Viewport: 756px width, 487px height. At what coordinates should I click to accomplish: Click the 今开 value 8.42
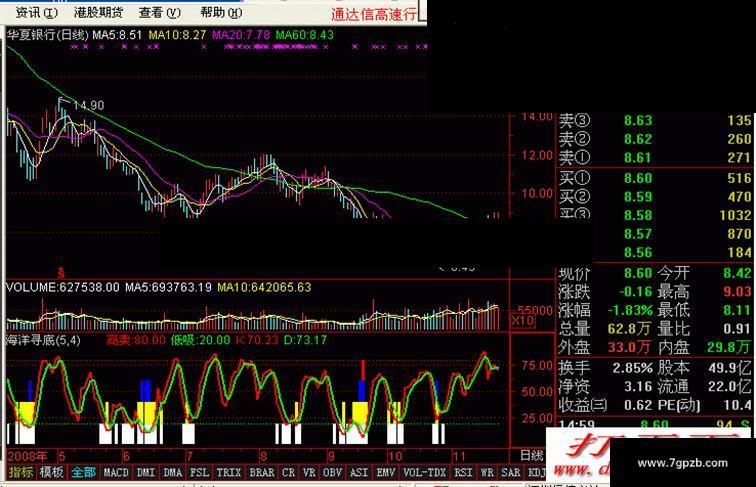tap(737, 273)
